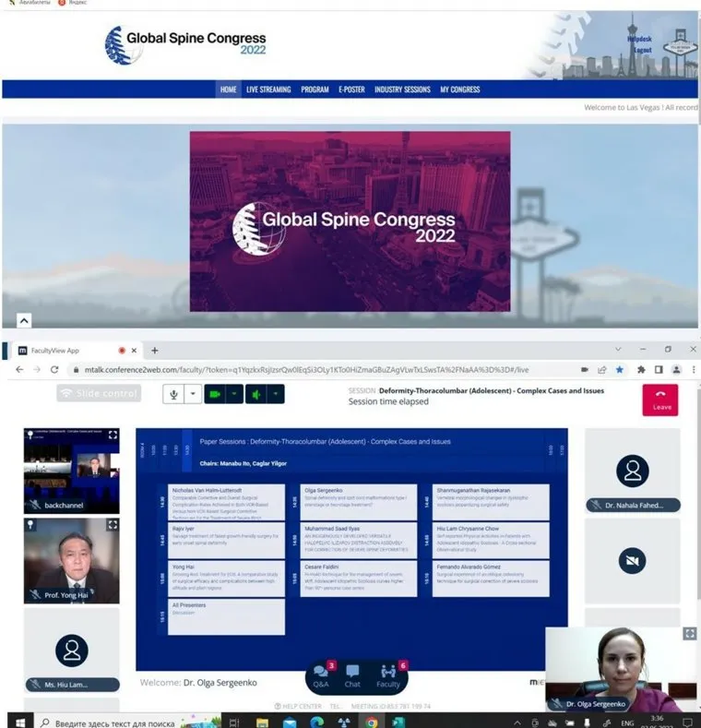
Task: Open the Live Streaming menu item
Action: [x=268, y=90]
